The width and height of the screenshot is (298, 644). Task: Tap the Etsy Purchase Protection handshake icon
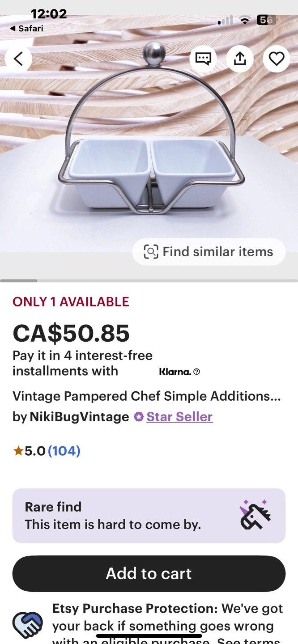pos(28,624)
